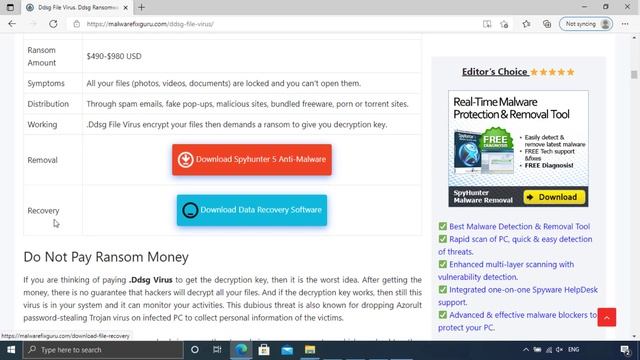Click the battery icon in system tray
The height and width of the screenshot is (360, 640).
(538, 350)
